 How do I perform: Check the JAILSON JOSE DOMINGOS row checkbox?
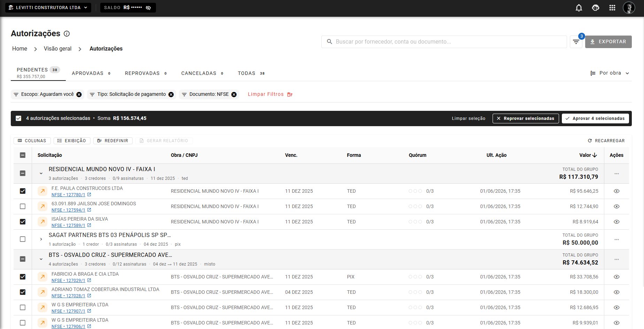tap(23, 206)
